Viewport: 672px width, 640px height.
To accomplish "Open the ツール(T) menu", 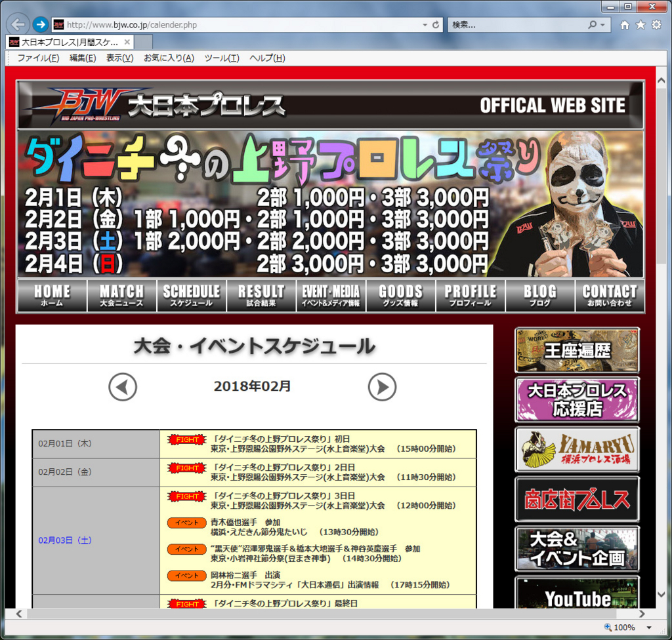I will (222, 58).
